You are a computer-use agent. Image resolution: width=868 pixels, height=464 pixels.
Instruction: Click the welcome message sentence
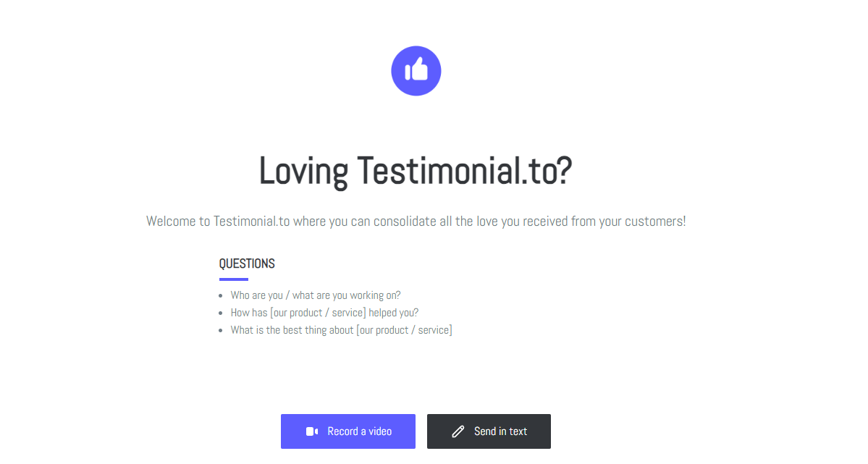tap(416, 222)
